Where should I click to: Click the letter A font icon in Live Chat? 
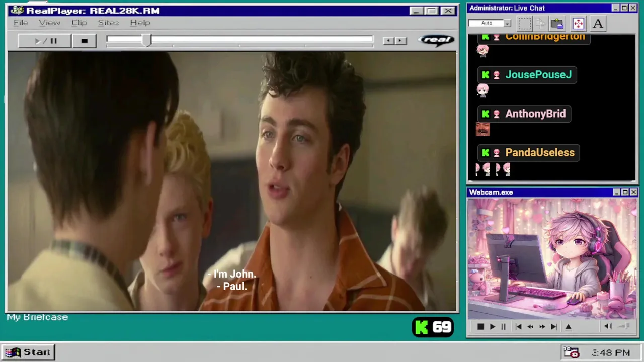point(598,23)
